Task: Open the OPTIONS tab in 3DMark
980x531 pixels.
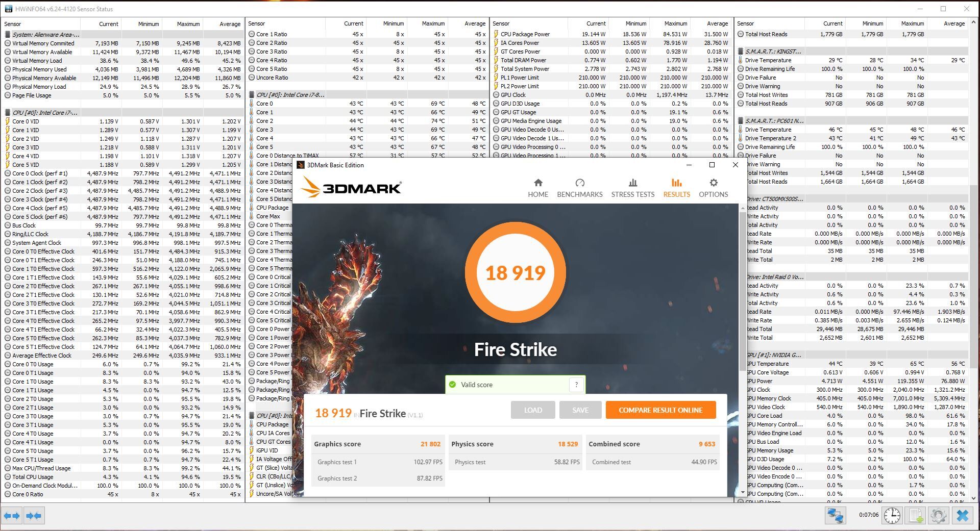Action: (x=714, y=188)
